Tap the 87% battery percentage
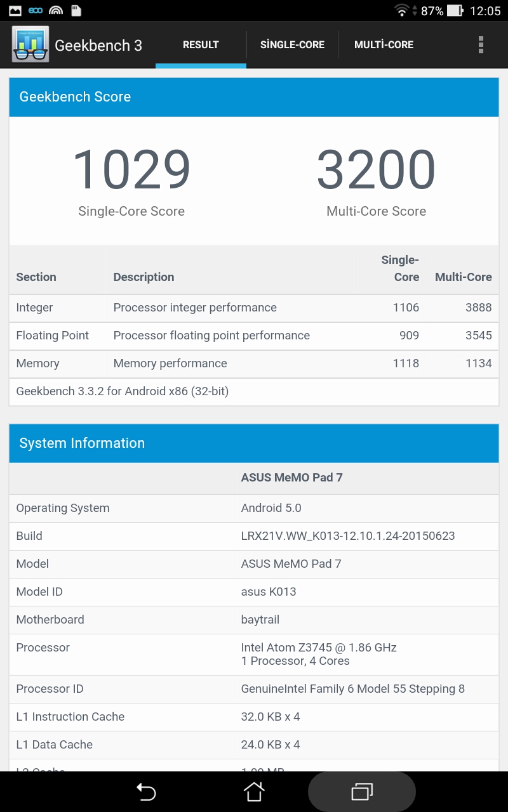 [432, 11]
